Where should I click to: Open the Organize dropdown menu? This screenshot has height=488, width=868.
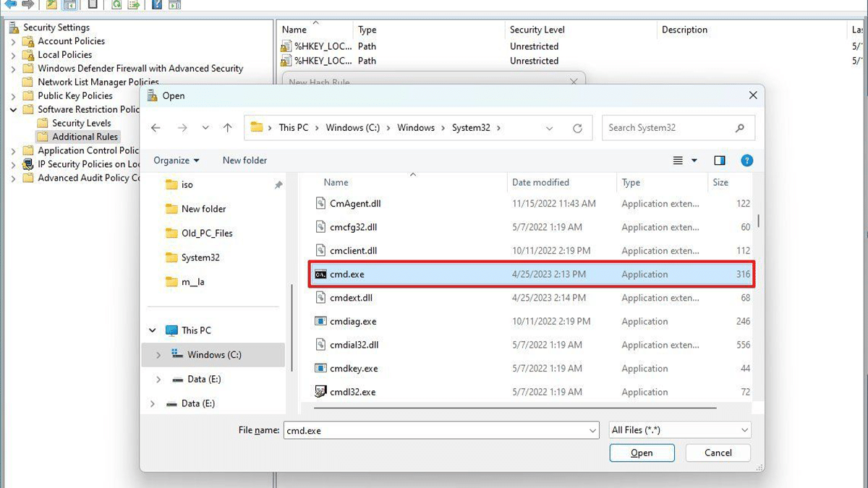coord(176,160)
